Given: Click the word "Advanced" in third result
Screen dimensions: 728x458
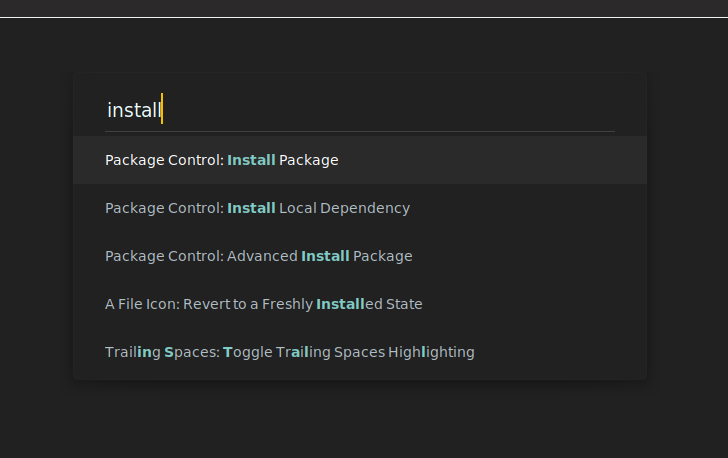Looking at the screenshot, I should 262,256.
